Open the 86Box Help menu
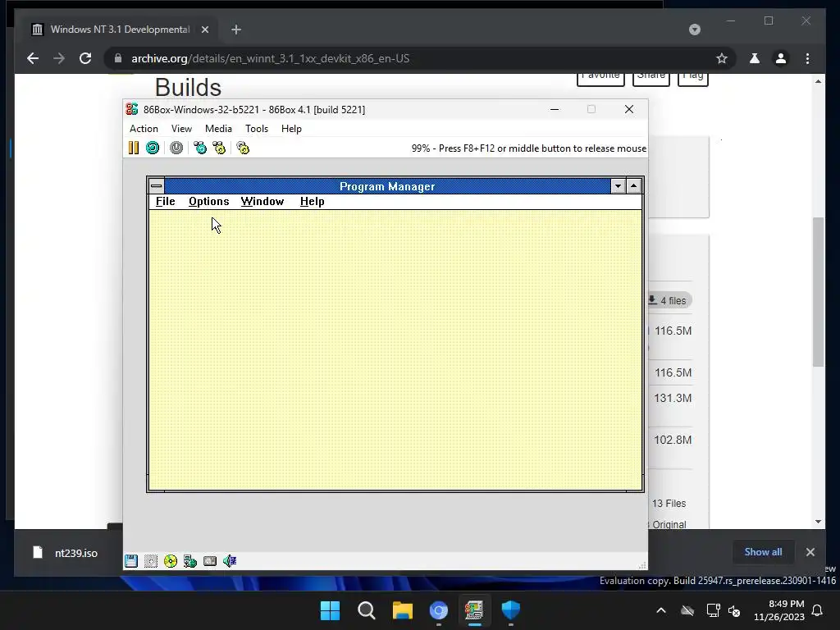840x630 pixels. point(291,129)
